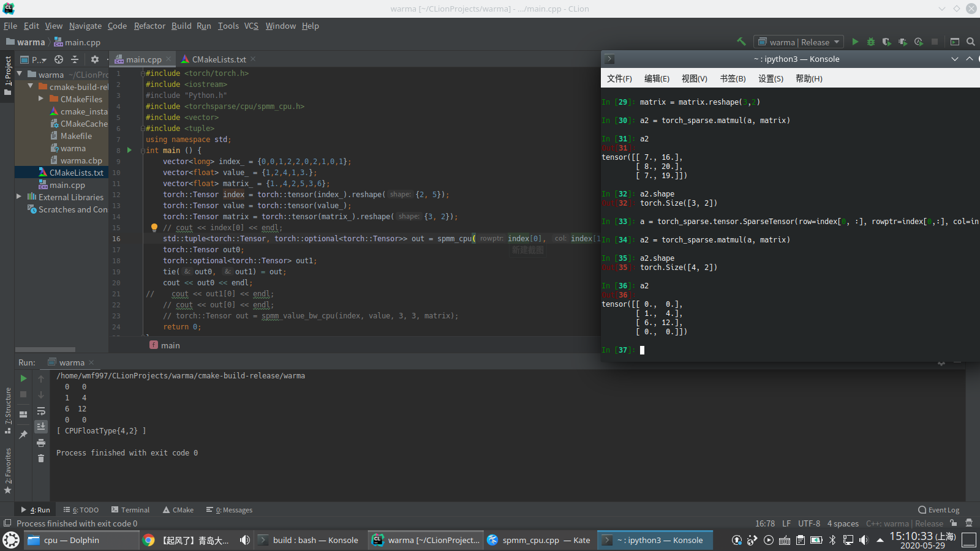Screen dimensions: 980x551
Task: Open the Terminal tool window
Action: 130,510
